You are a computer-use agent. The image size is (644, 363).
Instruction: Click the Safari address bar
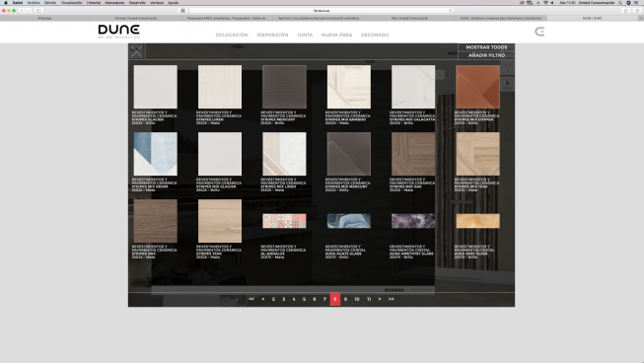point(322,11)
